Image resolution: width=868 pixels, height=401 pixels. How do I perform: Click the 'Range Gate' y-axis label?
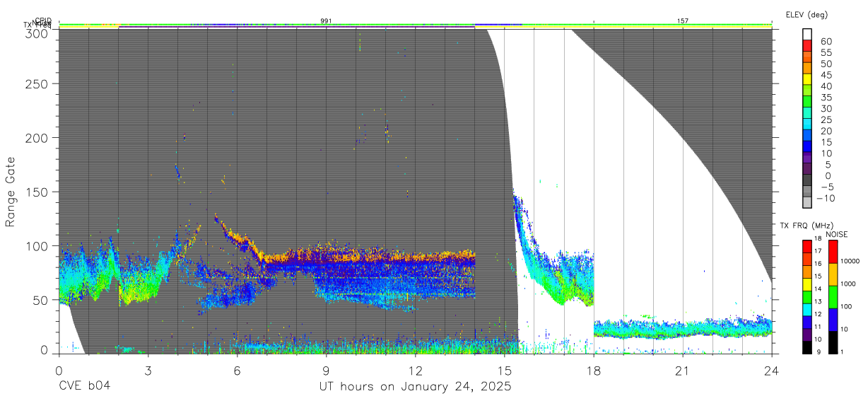tap(11, 191)
